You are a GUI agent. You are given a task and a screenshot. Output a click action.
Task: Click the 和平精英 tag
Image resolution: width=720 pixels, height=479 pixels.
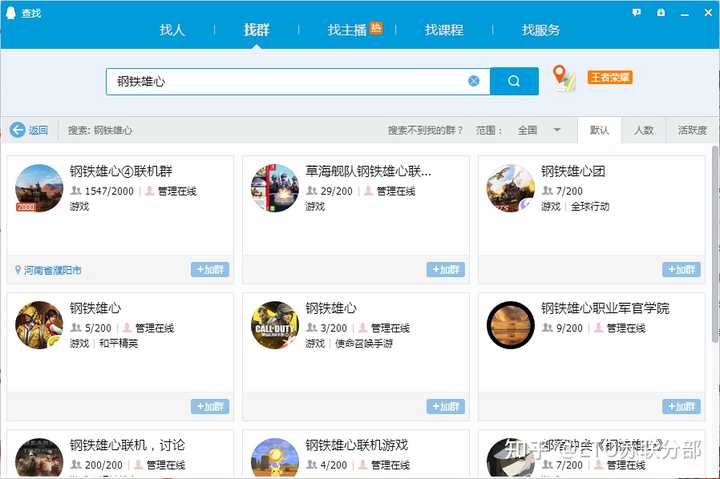118,344
